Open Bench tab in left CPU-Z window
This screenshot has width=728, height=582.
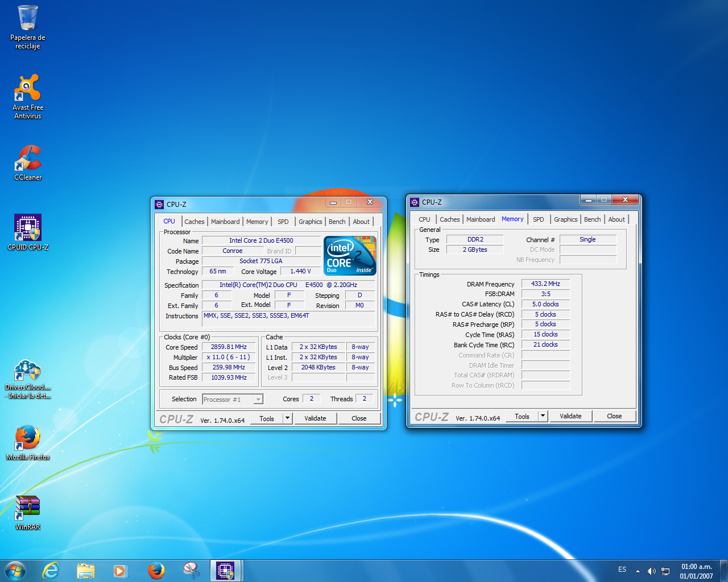click(337, 222)
